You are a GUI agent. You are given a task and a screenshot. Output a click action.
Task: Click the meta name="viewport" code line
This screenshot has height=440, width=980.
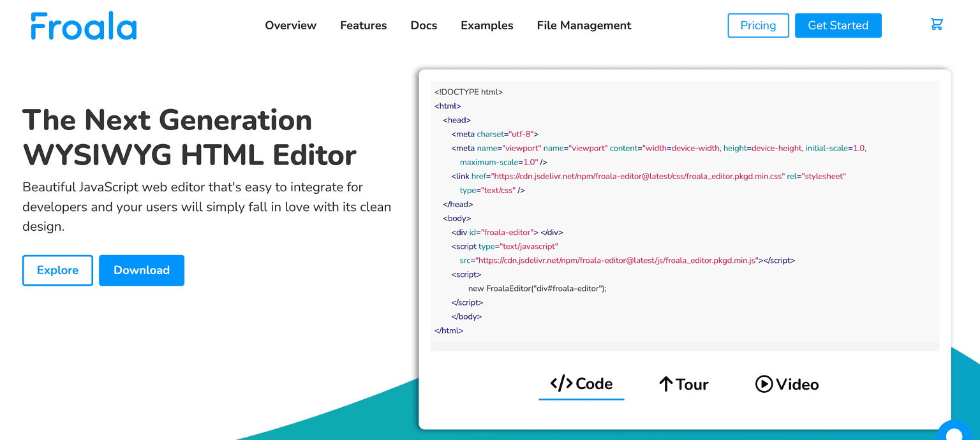(x=658, y=148)
